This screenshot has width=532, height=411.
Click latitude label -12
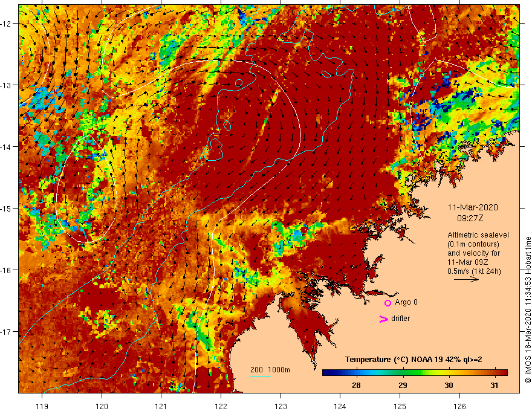point(6,24)
